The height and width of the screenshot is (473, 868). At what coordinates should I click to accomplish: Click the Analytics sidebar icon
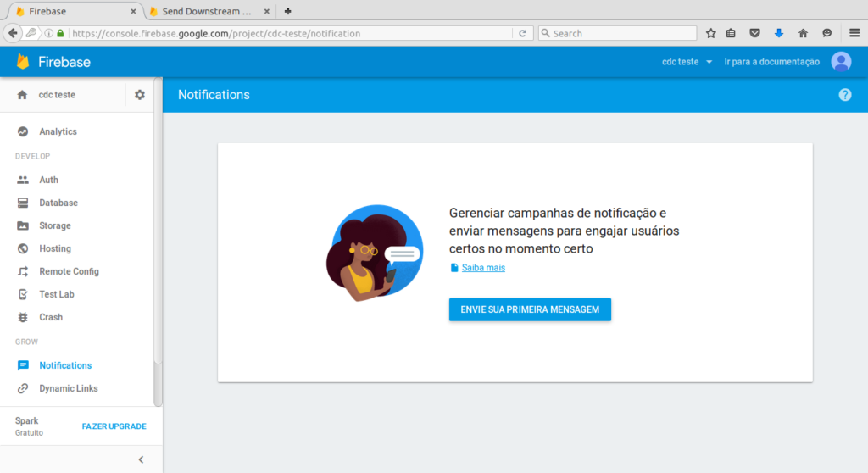(x=23, y=131)
